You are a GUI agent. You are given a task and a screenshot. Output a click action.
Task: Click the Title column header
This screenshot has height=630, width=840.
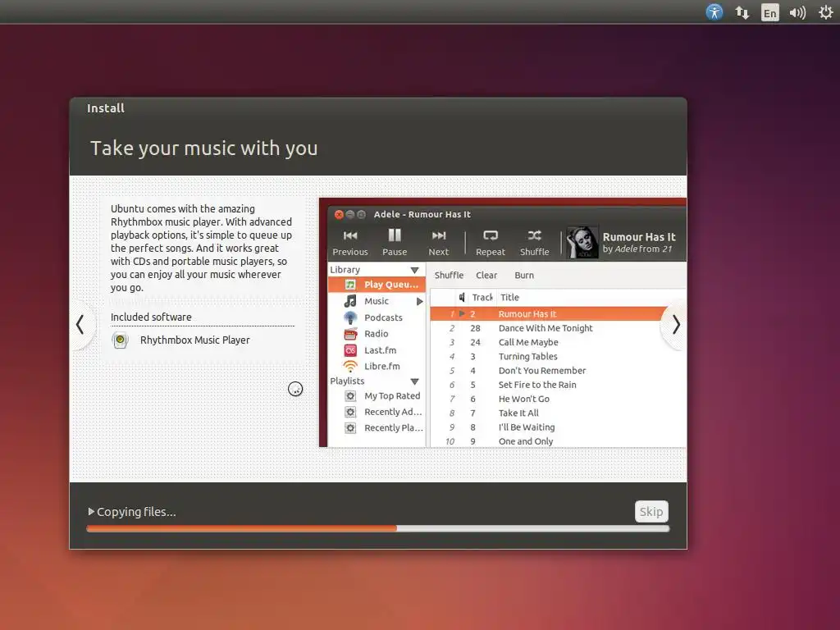tap(510, 297)
